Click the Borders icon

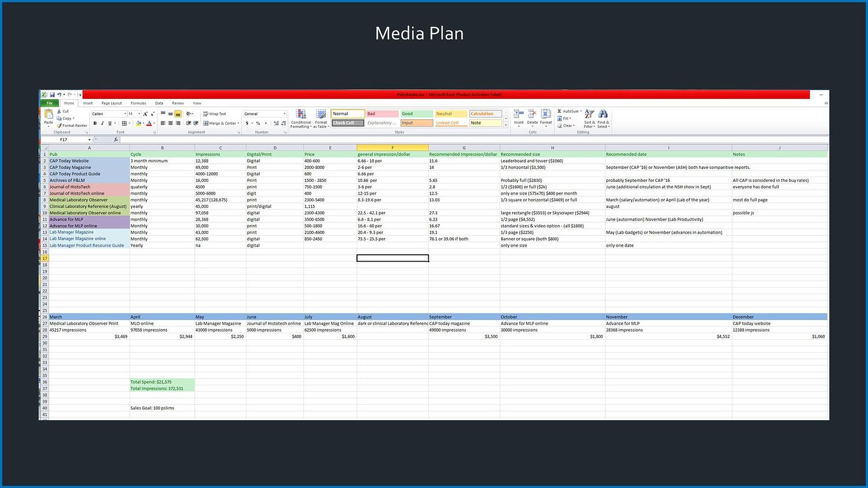(124, 123)
